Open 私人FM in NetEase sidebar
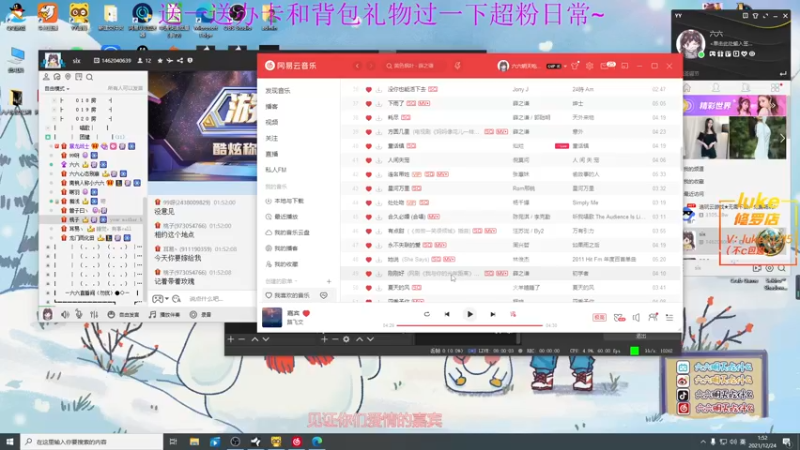The width and height of the screenshot is (800, 450). click(x=276, y=170)
